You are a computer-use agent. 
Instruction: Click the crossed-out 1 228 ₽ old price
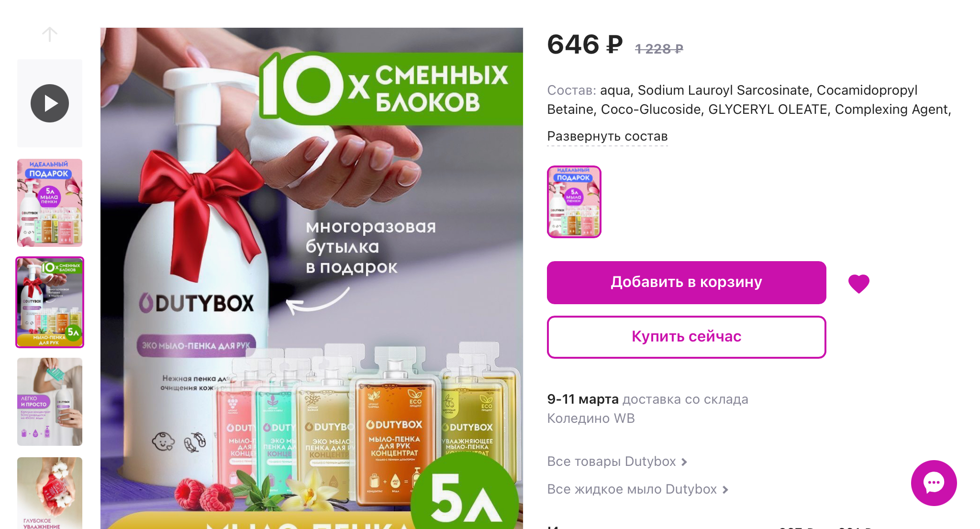pyautogui.click(x=659, y=49)
